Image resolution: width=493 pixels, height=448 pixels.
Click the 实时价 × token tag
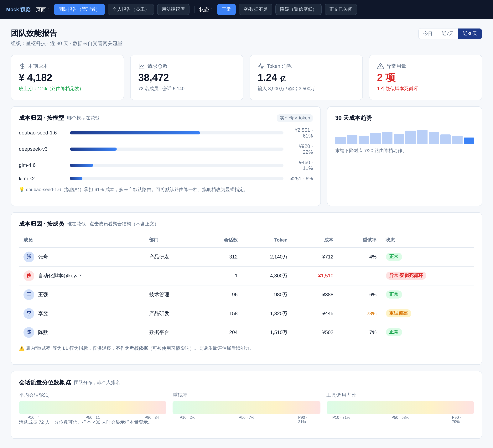tap(295, 118)
